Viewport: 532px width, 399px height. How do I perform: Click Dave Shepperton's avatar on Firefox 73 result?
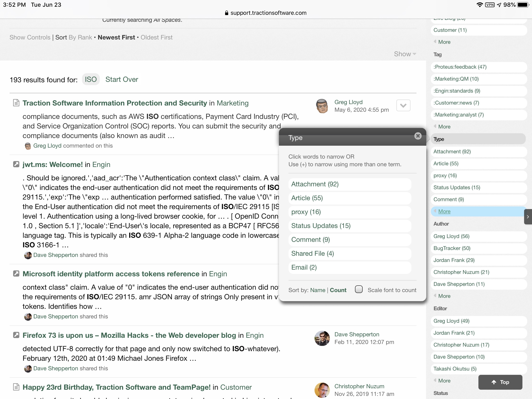[322, 338]
